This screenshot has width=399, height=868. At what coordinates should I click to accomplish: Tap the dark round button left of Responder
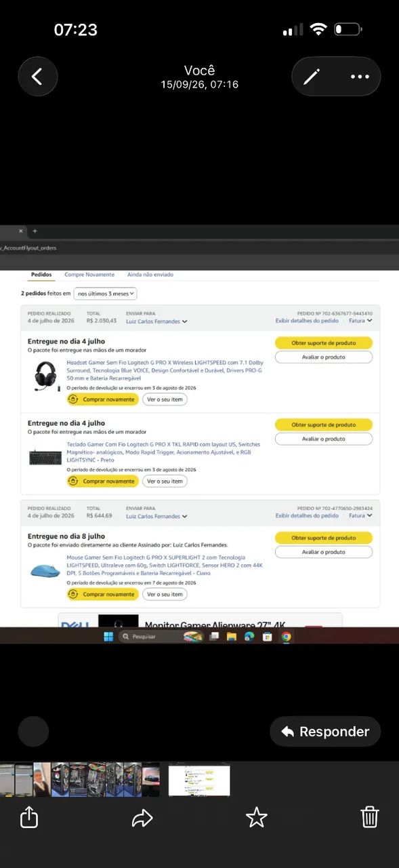(x=33, y=732)
